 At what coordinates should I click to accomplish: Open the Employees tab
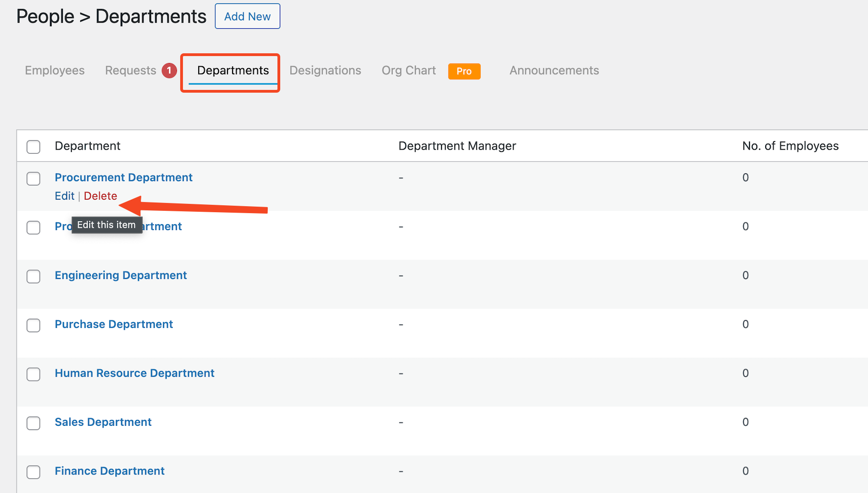tap(55, 70)
